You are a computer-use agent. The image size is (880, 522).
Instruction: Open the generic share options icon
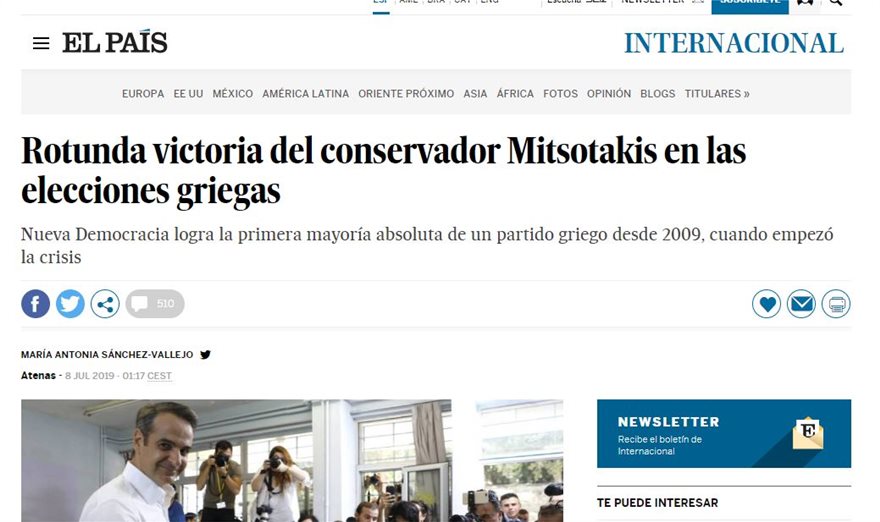[x=105, y=304]
